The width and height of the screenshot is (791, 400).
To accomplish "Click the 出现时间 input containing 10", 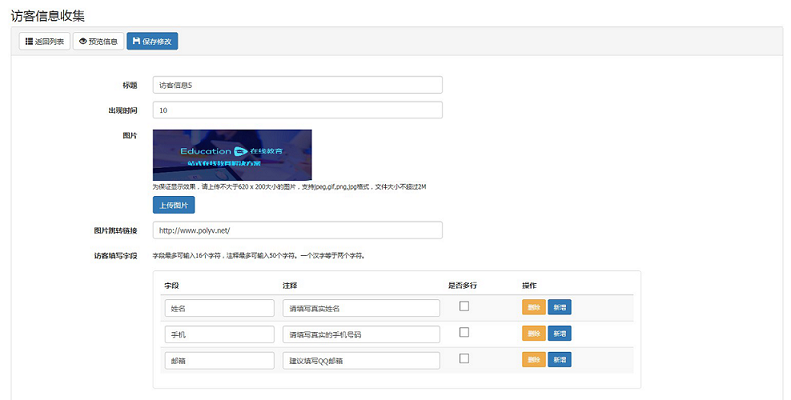I will click(x=297, y=110).
